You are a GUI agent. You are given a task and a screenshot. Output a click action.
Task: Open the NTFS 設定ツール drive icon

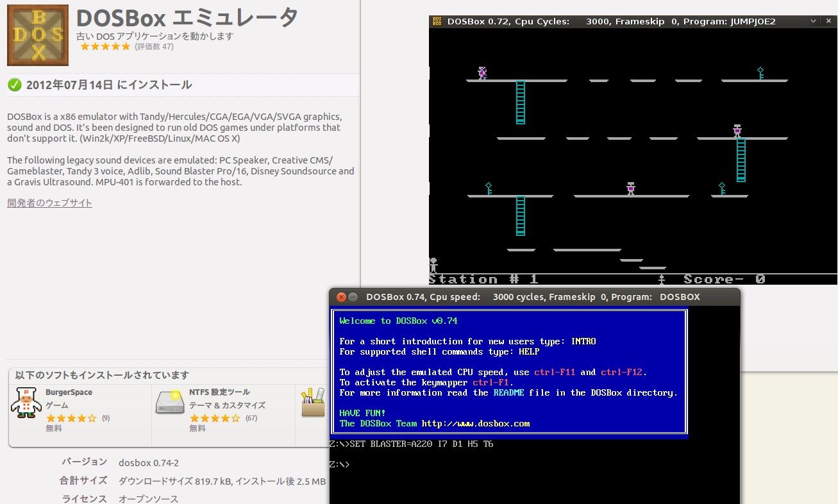pos(170,403)
